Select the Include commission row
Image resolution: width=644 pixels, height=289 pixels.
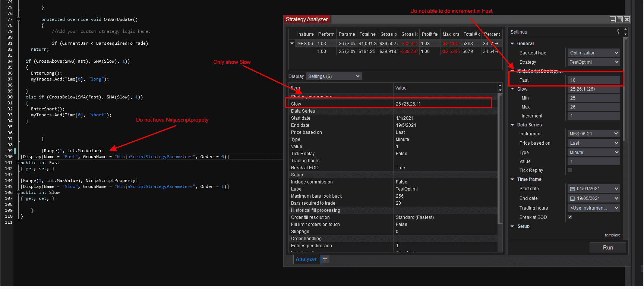[x=393, y=182]
